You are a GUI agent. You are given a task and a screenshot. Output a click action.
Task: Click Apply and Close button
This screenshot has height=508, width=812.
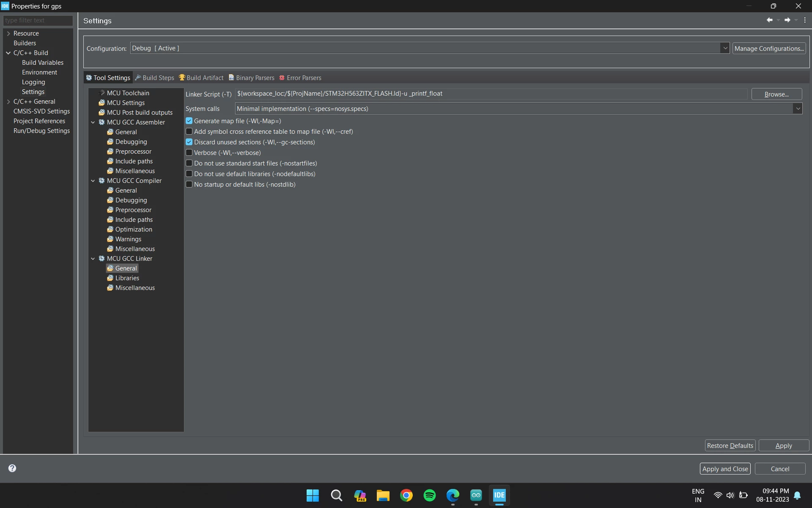coord(725,469)
